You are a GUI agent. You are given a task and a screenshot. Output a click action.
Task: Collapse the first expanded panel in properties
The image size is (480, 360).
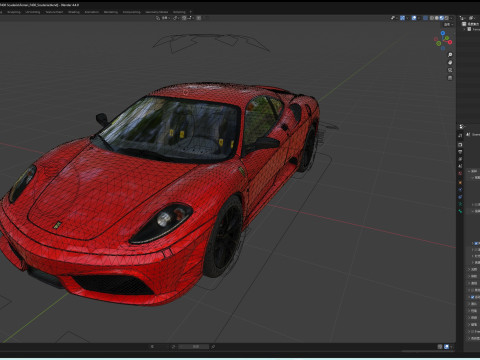[469, 171]
